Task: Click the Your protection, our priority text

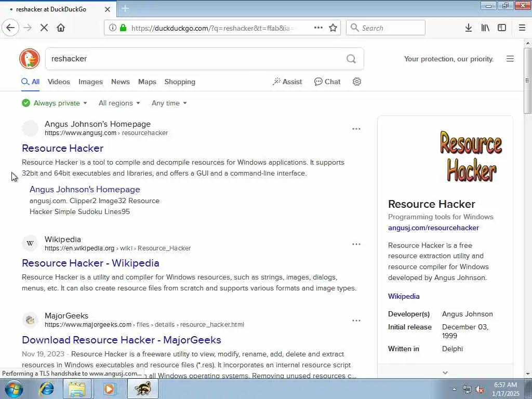Action: 448,59
